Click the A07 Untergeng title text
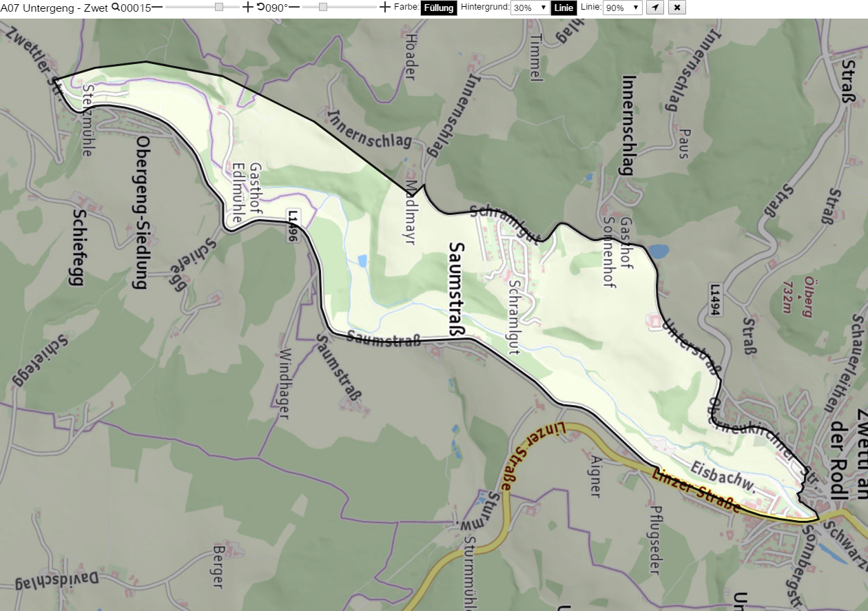This screenshot has height=611, width=868. [x=54, y=8]
